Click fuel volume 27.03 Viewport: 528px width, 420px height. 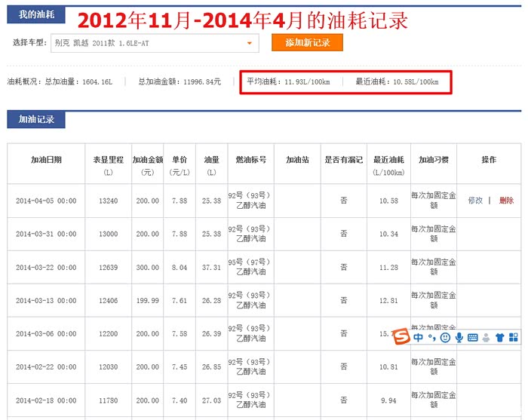point(211,400)
